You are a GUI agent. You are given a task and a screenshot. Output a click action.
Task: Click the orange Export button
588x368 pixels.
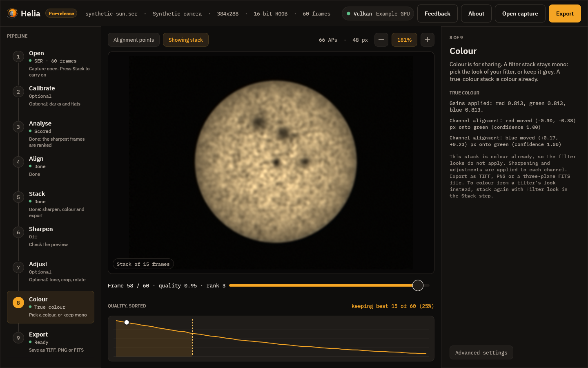pos(565,13)
